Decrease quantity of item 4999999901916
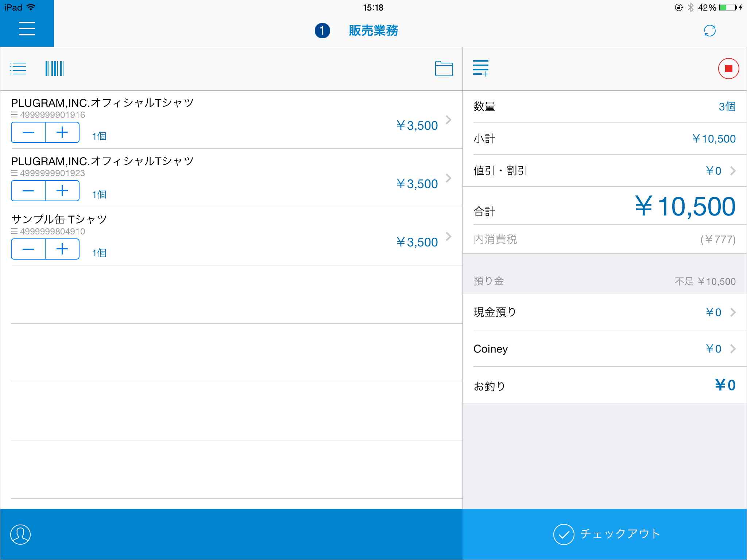This screenshot has height=560, width=747. click(28, 132)
